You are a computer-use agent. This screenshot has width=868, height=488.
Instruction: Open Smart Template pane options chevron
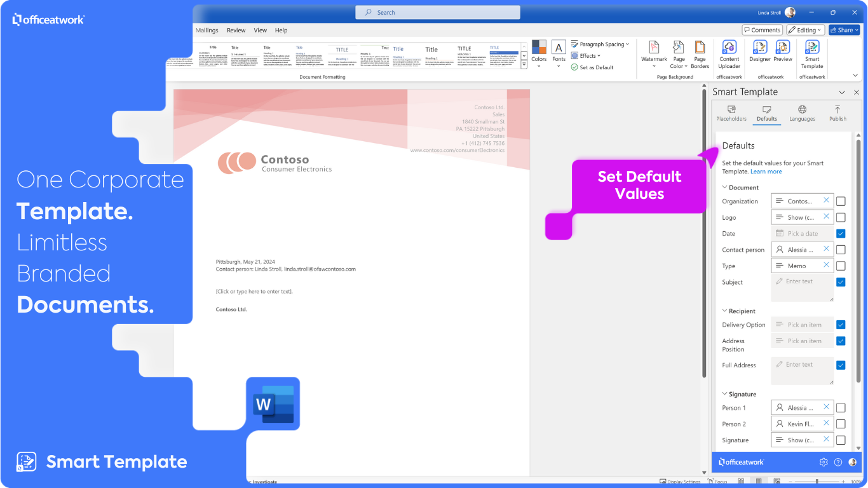pyautogui.click(x=842, y=92)
